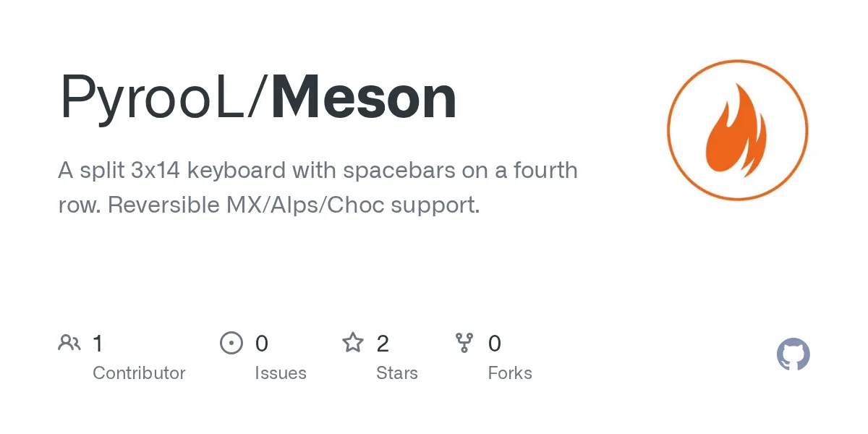Click the fork icon
The image size is (868, 434).
click(x=464, y=343)
